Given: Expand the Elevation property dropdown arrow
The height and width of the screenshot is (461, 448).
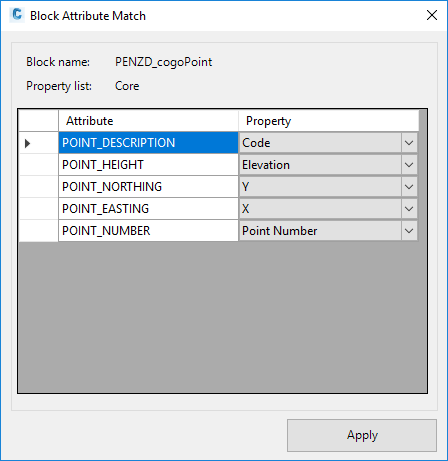Looking at the screenshot, I should click(x=409, y=165).
